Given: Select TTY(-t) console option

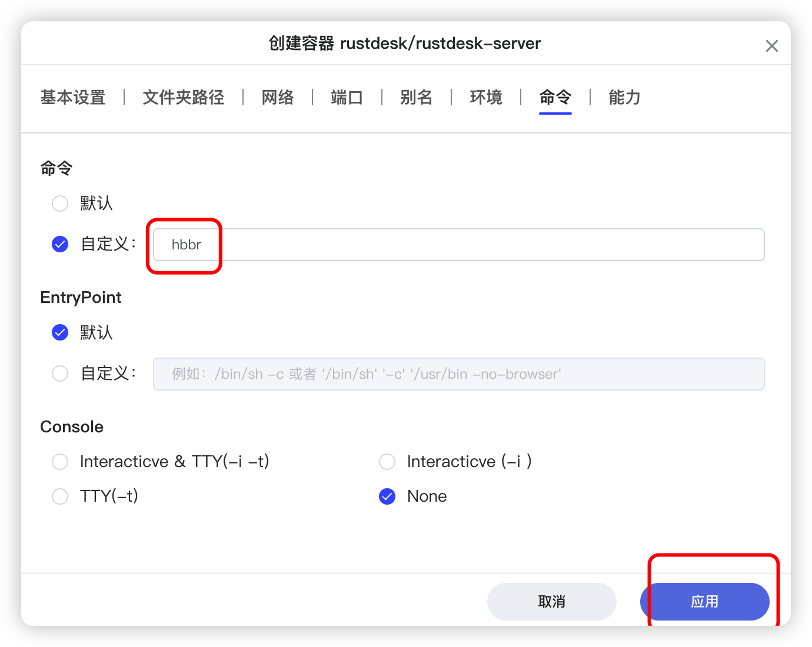Looking at the screenshot, I should [x=60, y=496].
